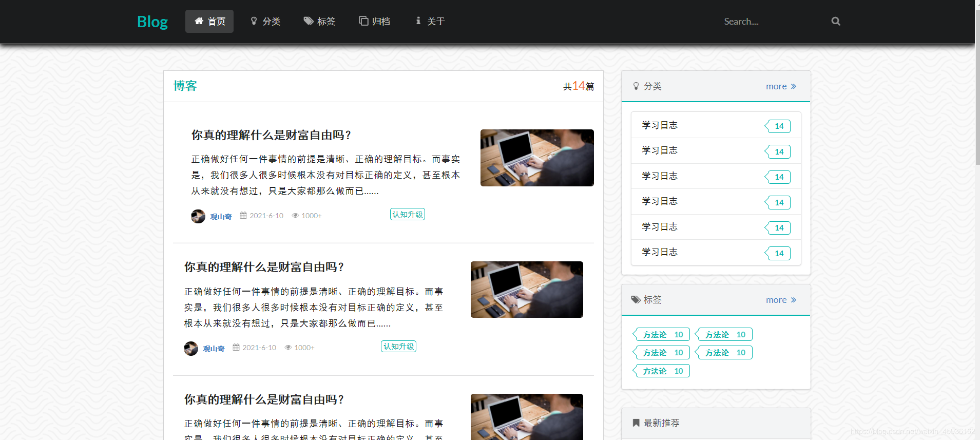Open first post title 你真的理解什么是财富自由吗
Viewport: 980px width, 440px height.
(x=271, y=135)
